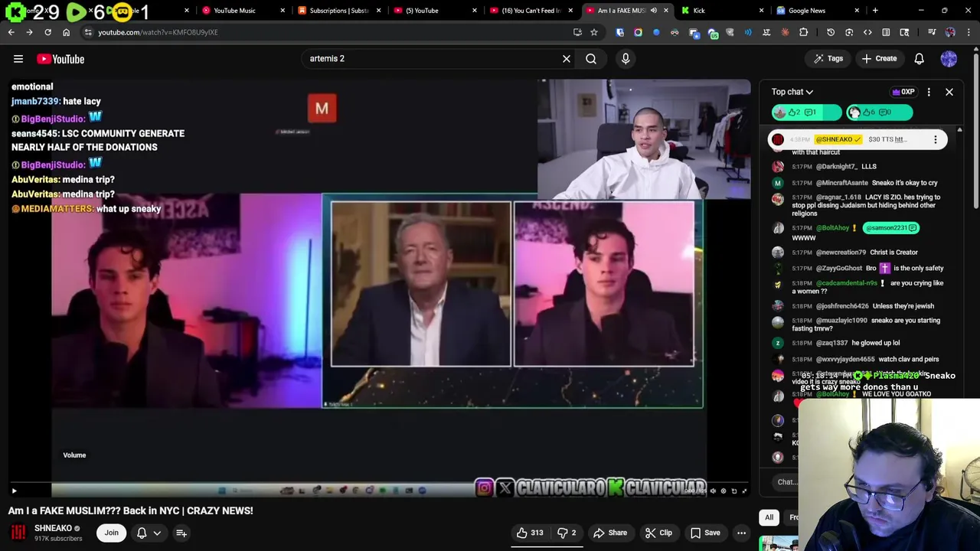The width and height of the screenshot is (980, 551).
Task: Reload the current page
Action: (47, 32)
